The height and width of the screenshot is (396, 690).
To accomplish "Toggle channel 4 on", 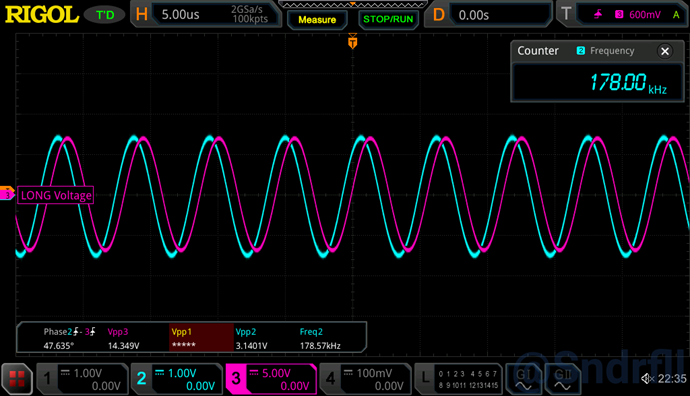I will (365, 379).
